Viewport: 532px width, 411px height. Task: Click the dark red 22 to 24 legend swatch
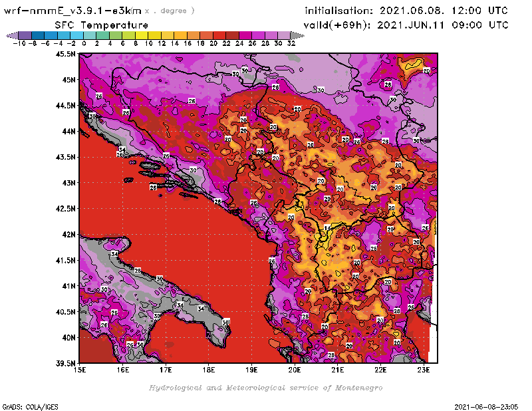(232, 35)
